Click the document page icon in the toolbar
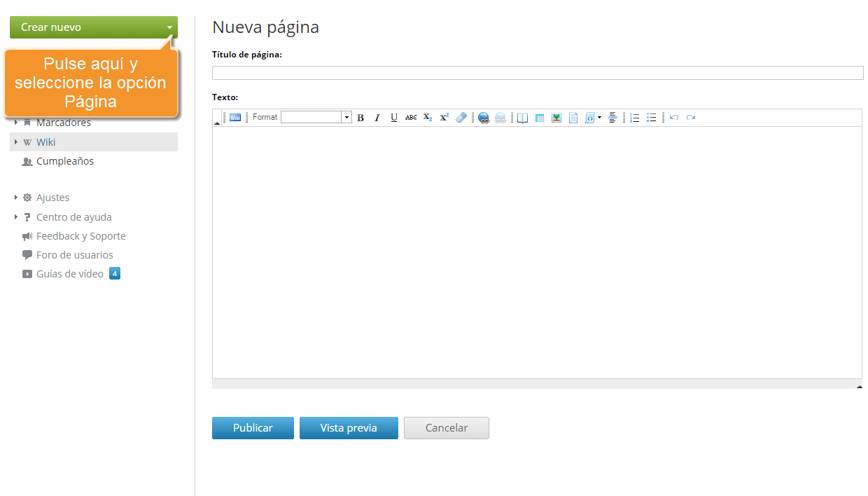 click(573, 118)
